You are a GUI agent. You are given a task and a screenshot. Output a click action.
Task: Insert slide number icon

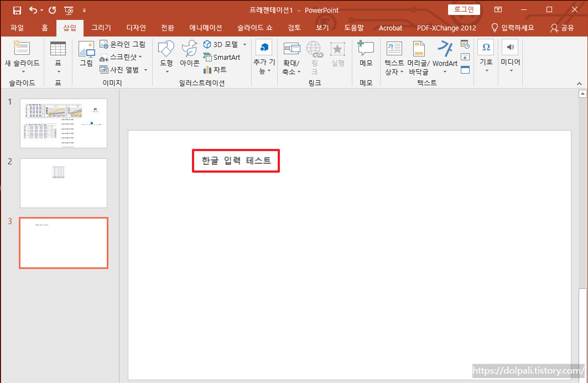[465, 57]
